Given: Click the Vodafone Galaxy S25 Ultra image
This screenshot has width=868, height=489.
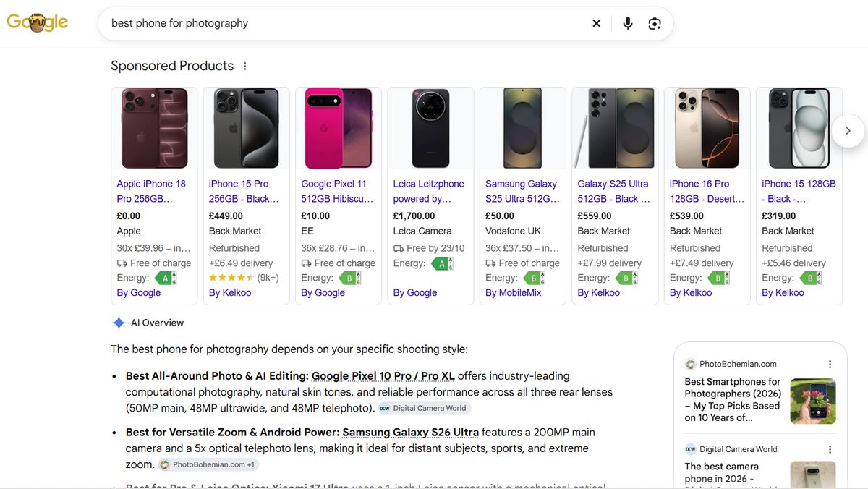Looking at the screenshot, I should [523, 128].
